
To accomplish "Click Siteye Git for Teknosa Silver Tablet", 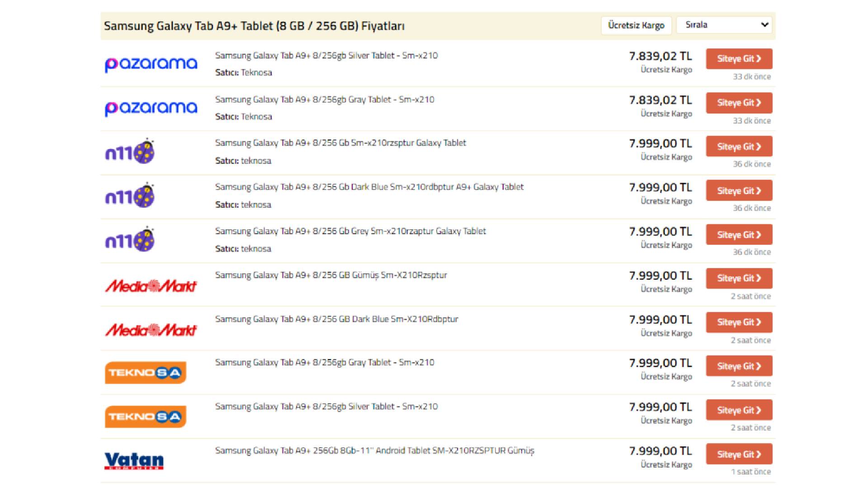I will (739, 410).
